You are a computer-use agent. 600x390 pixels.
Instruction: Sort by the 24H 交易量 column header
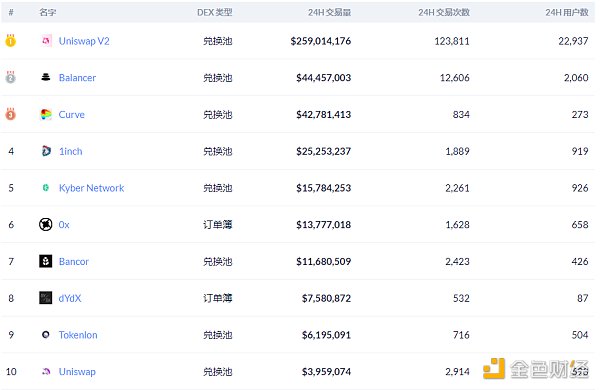[x=329, y=12]
